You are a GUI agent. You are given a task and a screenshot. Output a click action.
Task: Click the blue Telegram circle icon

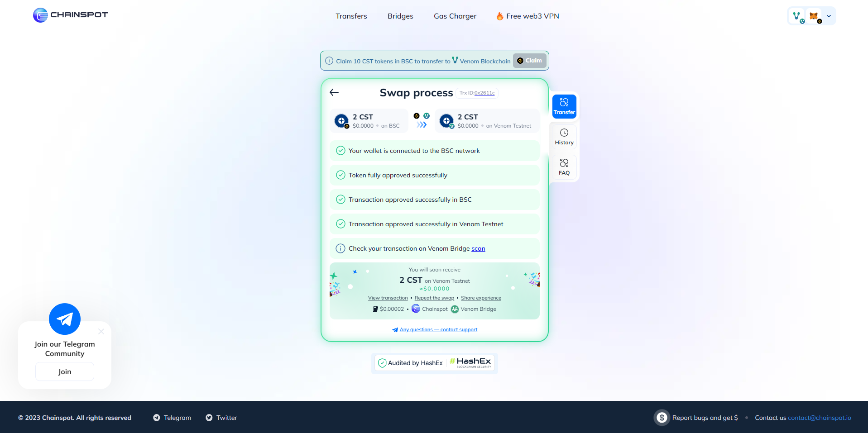click(65, 319)
